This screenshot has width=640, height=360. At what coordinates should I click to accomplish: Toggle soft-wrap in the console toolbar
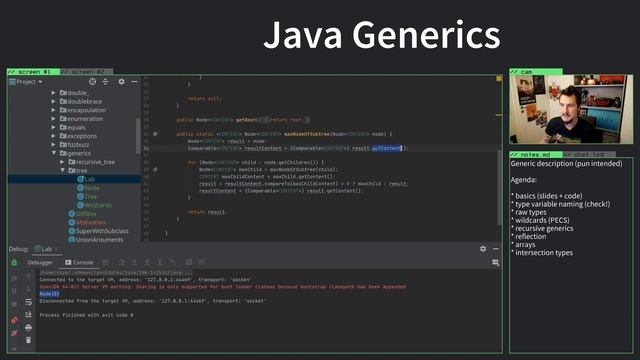click(28, 302)
